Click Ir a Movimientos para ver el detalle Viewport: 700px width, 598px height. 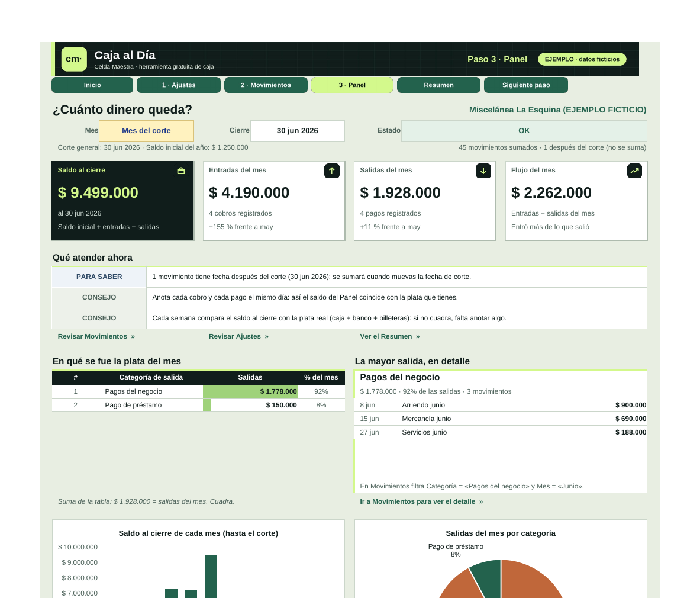[421, 501]
